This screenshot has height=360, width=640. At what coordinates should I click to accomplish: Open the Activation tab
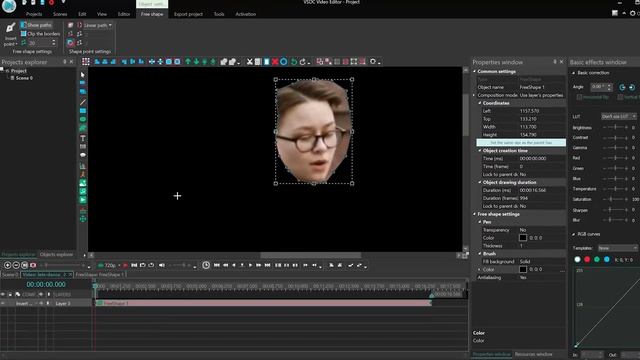point(245,14)
